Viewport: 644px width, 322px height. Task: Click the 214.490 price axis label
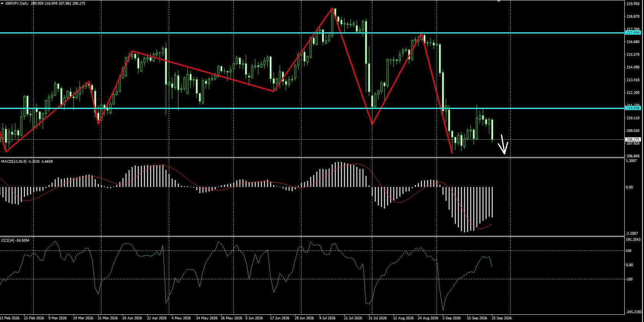(x=633, y=67)
